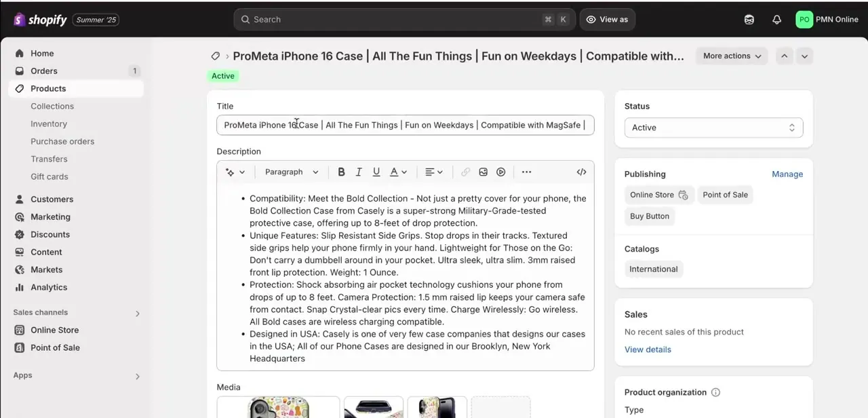Click the Home icon in sidebar
This screenshot has width=868, height=418.
[x=19, y=54]
